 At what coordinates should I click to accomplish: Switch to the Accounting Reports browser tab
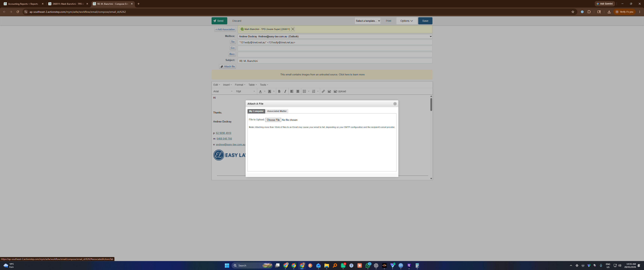pos(23,4)
